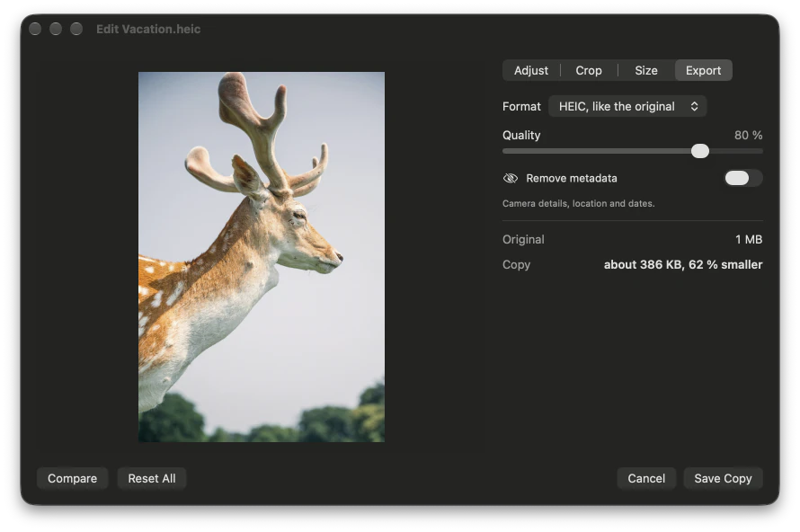Click the 'Format' label
Viewport: 800px width, 532px height.
point(521,106)
